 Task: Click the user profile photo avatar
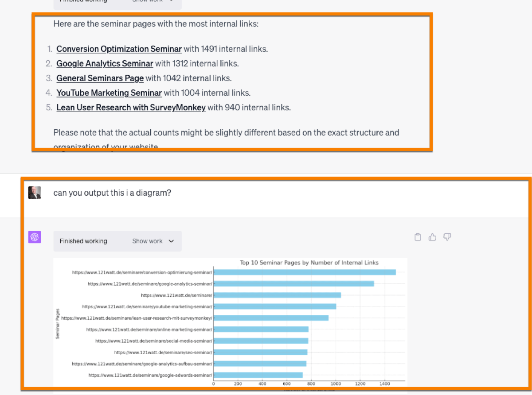(35, 193)
